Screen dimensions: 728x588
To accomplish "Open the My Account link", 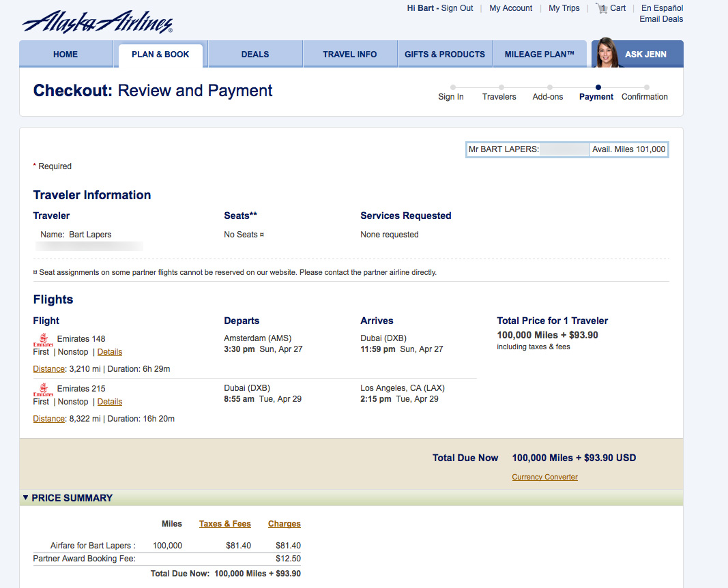I will [x=510, y=8].
